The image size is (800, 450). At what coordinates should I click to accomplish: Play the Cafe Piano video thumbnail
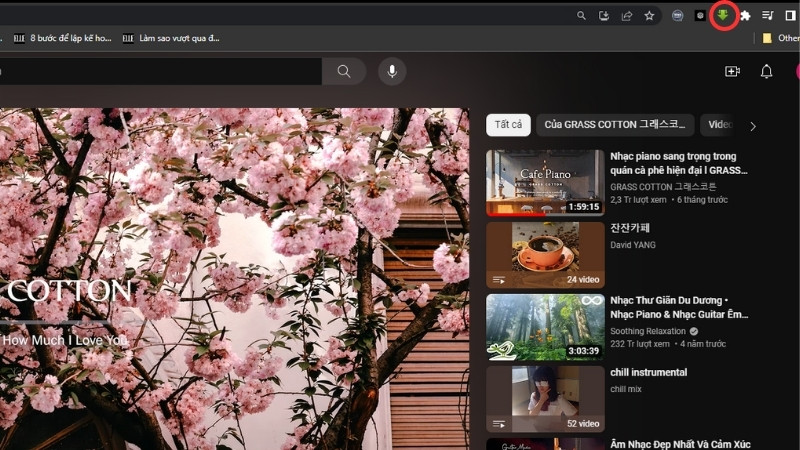tap(545, 183)
